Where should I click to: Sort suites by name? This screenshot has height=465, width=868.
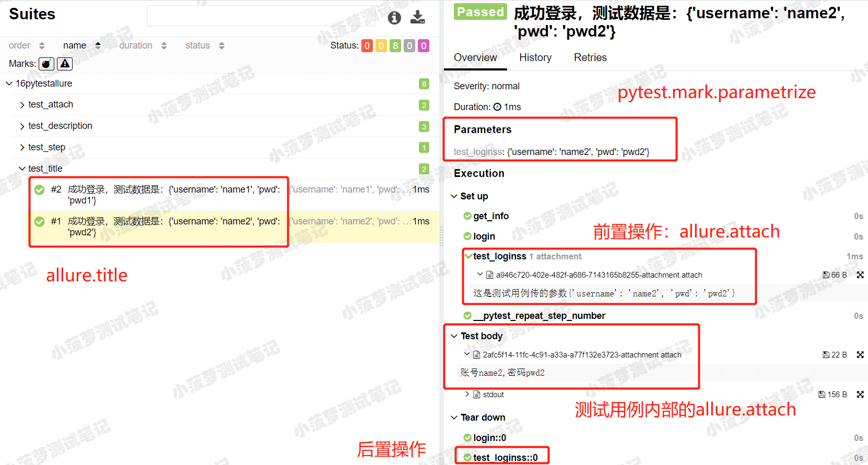[x=81, y=45]
